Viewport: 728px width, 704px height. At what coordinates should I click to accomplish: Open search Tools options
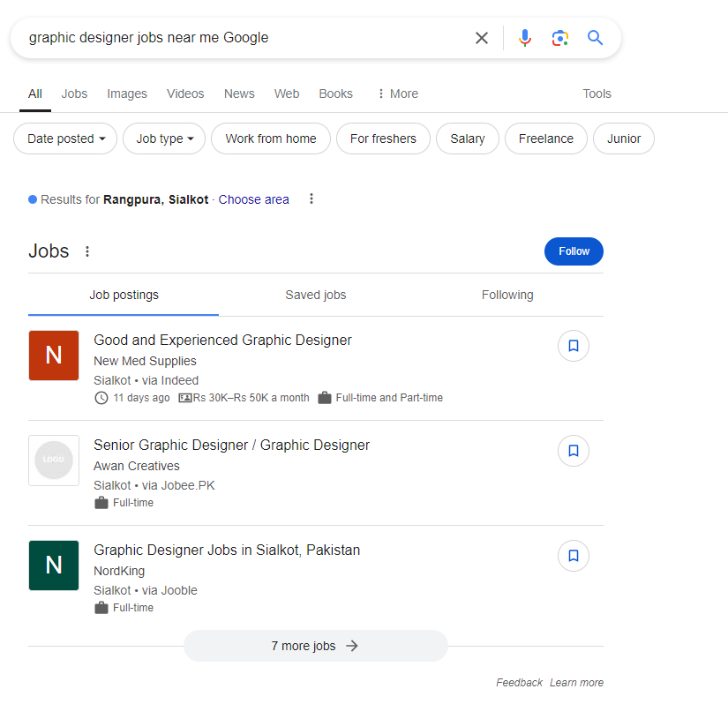coord(597,94)
